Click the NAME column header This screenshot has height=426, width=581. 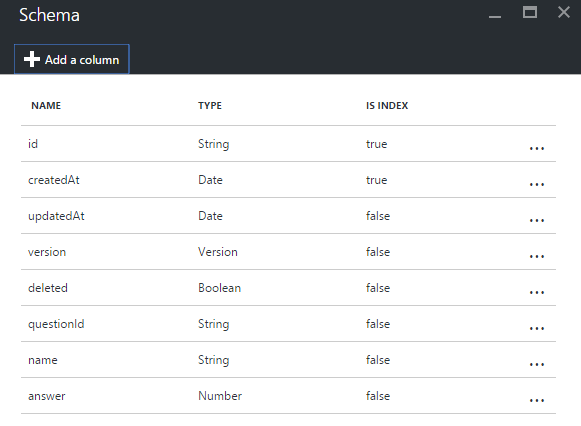tap(46, 106)
